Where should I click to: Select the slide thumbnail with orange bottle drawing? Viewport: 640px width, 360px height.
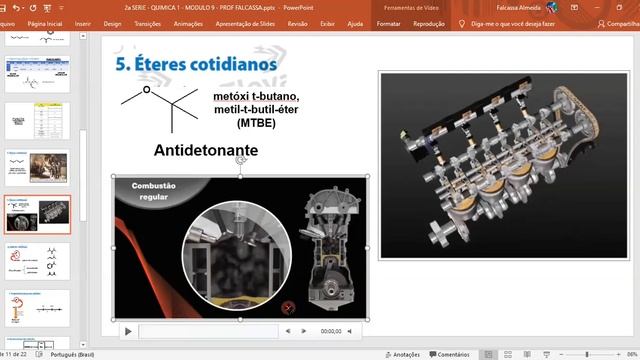click(38, 308)
